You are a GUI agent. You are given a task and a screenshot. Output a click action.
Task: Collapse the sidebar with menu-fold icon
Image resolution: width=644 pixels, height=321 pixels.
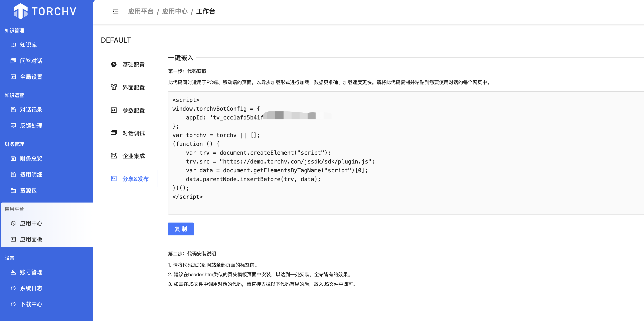click(116, 11)
